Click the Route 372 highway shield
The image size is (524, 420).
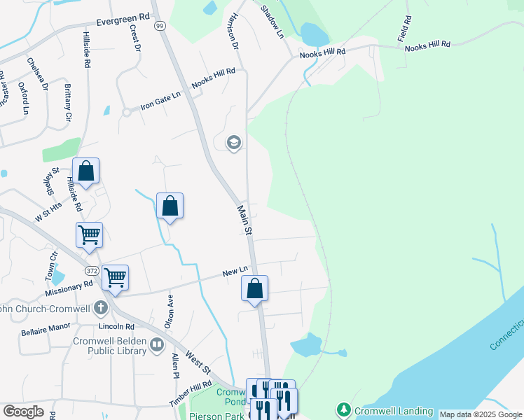point(92,270)
